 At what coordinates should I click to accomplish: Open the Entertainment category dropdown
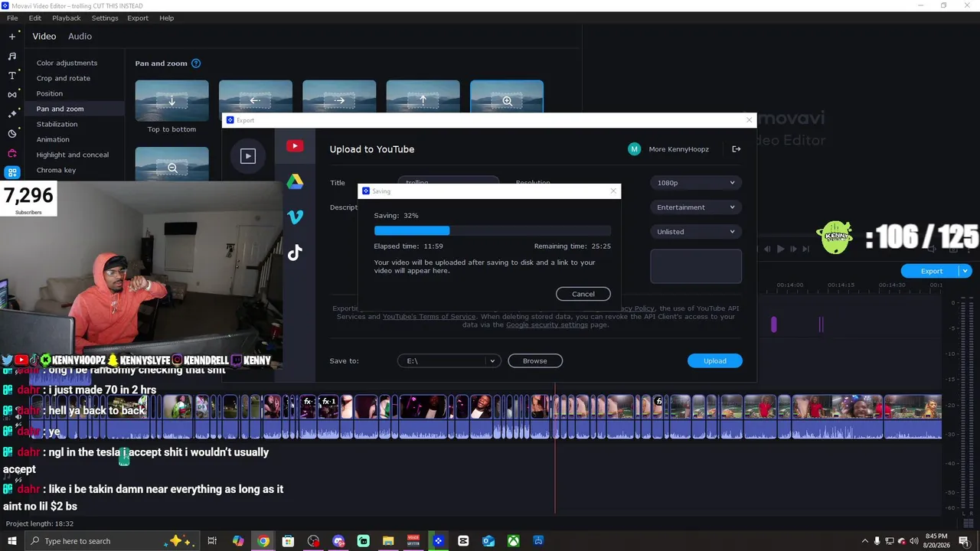pos(696,207)
